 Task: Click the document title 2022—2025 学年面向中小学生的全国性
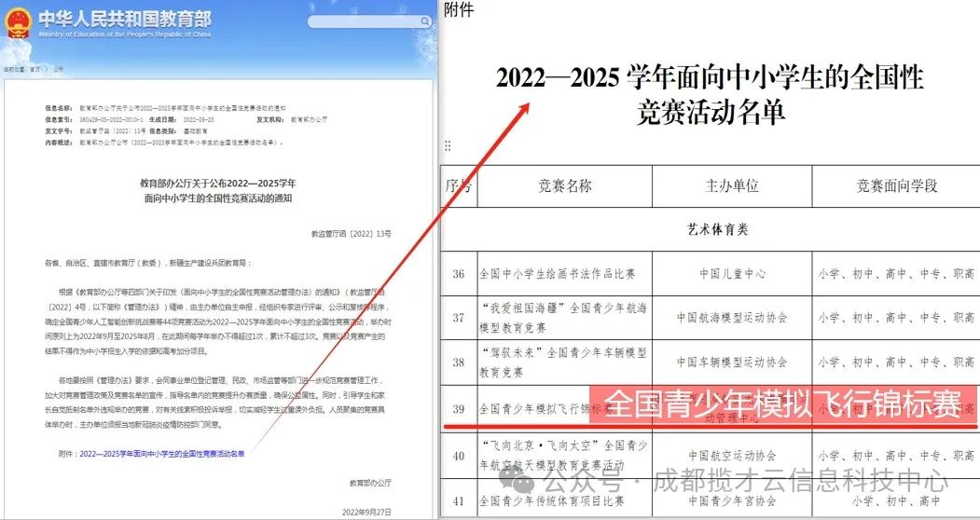pos(710,78)
